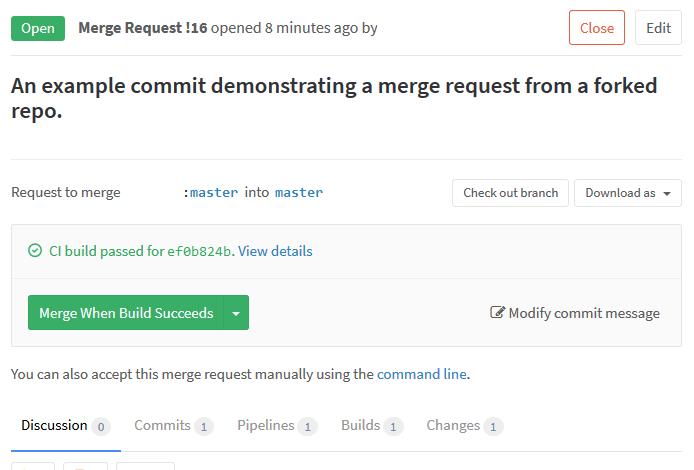Click Check out branch button
The height and width of the screenshot is (470, 694).
click(x=510, y=193)
